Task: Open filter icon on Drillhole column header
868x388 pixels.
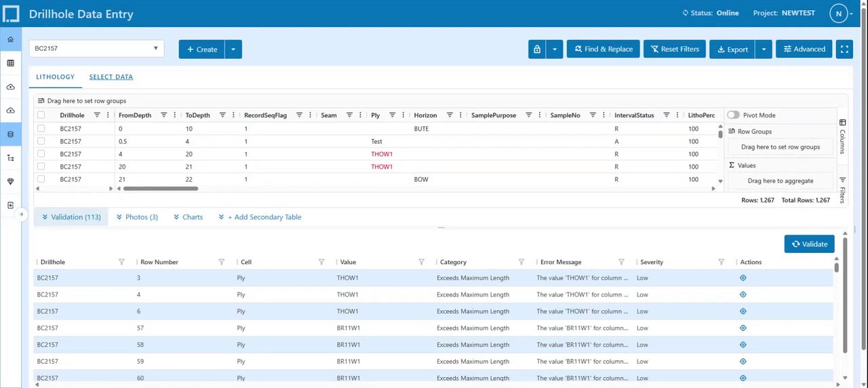Action: 97,115
